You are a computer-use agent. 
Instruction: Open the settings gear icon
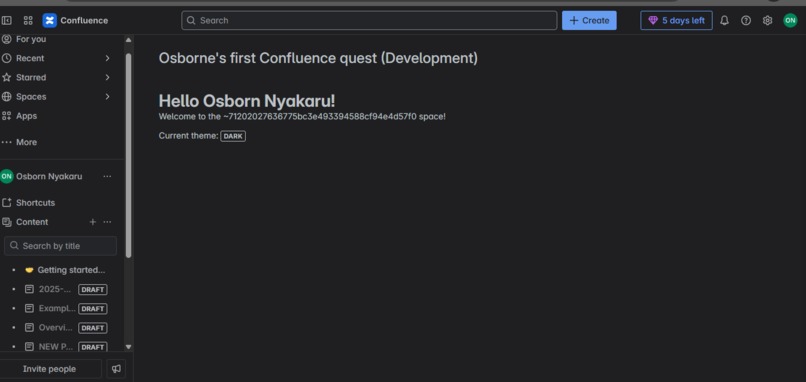click(767, 21)
